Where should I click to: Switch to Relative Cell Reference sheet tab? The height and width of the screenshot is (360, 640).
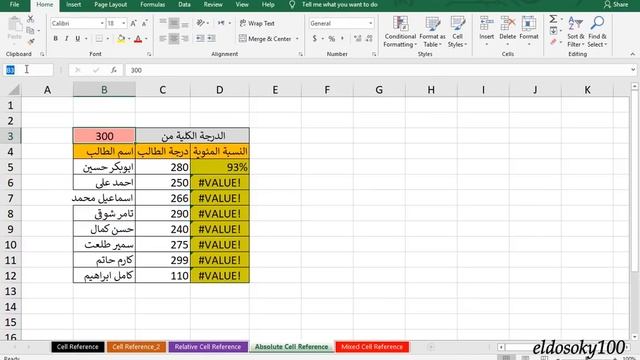click(208, 347)
